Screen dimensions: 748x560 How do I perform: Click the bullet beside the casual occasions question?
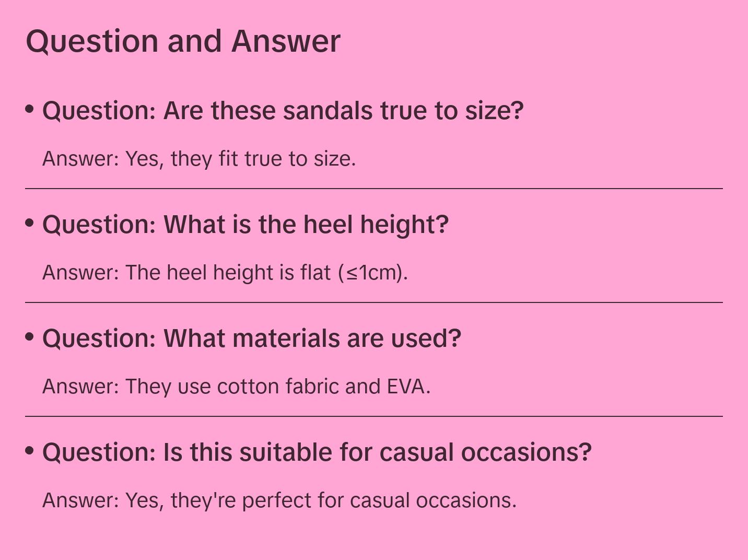click(x=30, y=450)
